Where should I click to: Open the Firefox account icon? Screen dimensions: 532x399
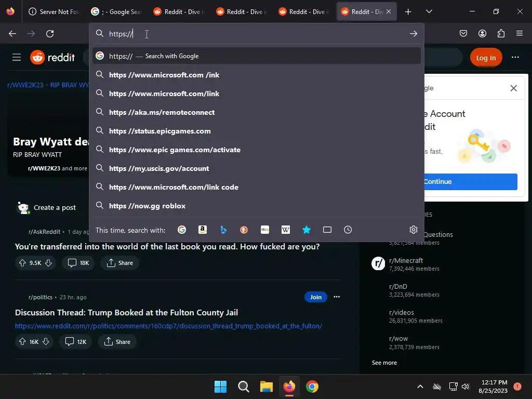(482, 33)
